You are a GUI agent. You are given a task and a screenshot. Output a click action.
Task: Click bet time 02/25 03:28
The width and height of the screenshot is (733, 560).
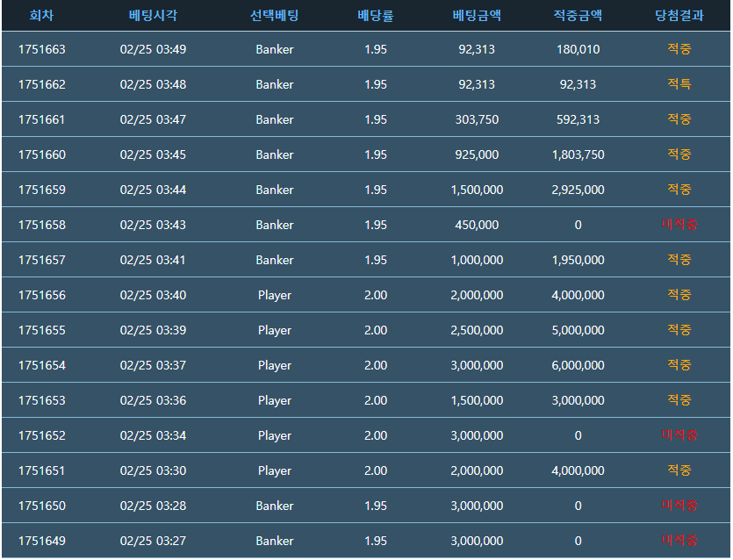click(153, 506)
